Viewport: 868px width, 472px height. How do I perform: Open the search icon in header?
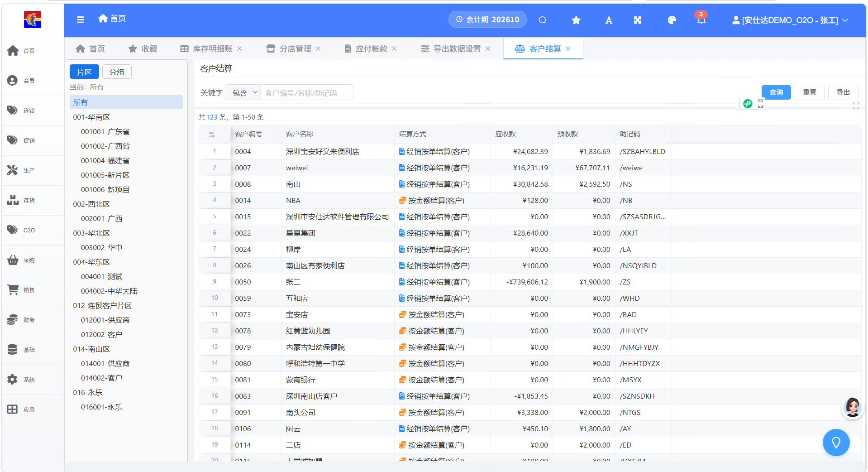tap(543, 20)
